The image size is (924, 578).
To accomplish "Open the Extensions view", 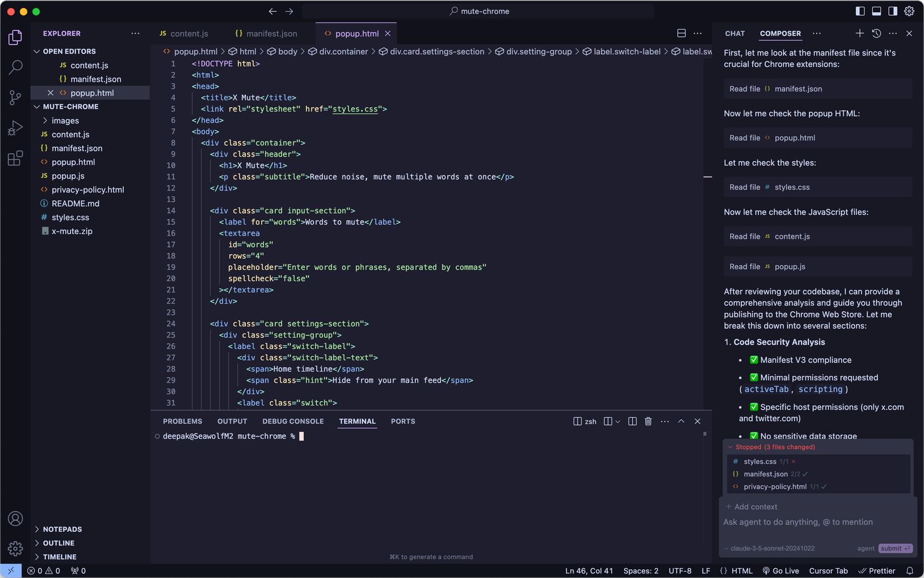I will (x=14, y=157).
